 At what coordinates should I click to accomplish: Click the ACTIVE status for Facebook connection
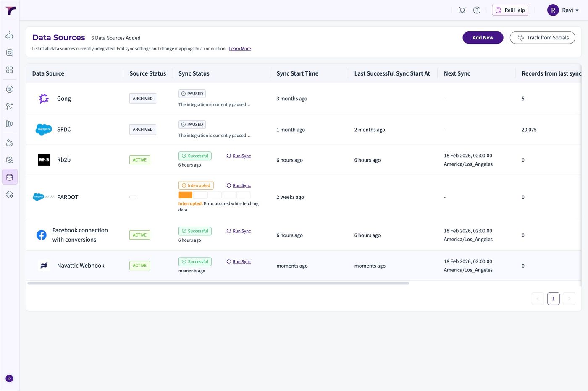click(x=139, y=235)
